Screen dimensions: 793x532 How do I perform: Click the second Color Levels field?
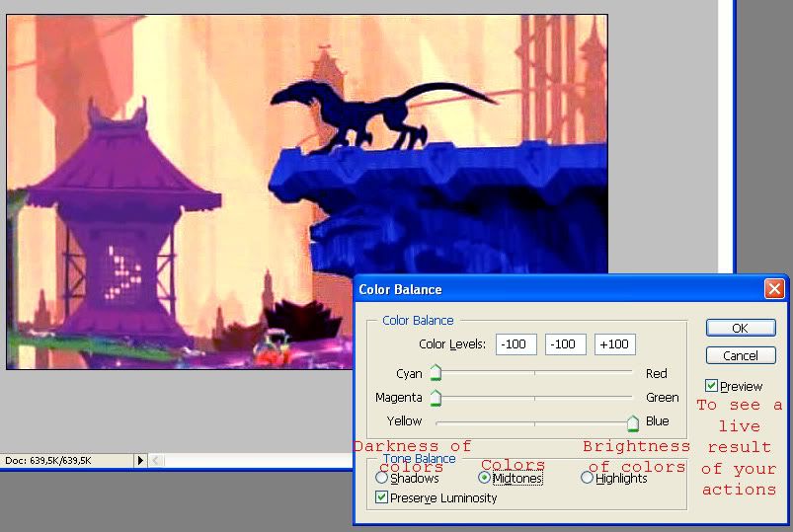pos(566,344)
